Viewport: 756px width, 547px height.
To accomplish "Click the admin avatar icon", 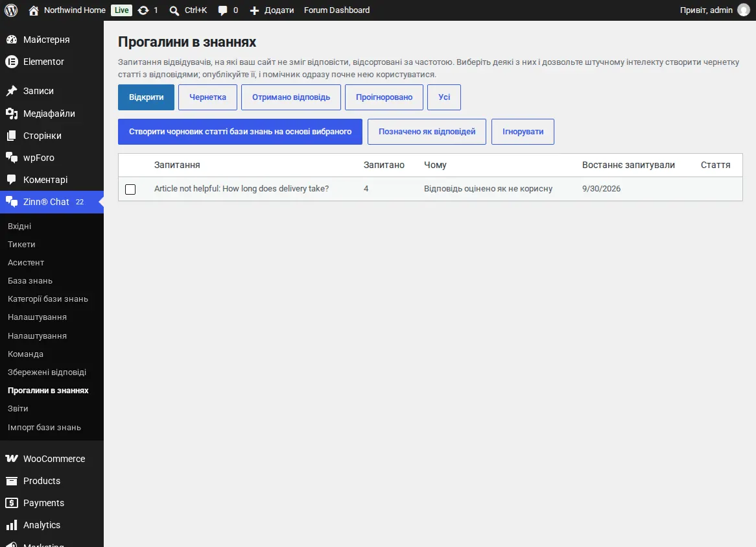I will click(744, 10).
